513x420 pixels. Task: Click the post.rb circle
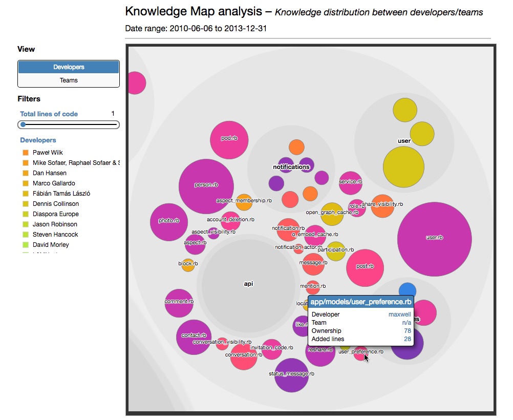coord(365,267)
